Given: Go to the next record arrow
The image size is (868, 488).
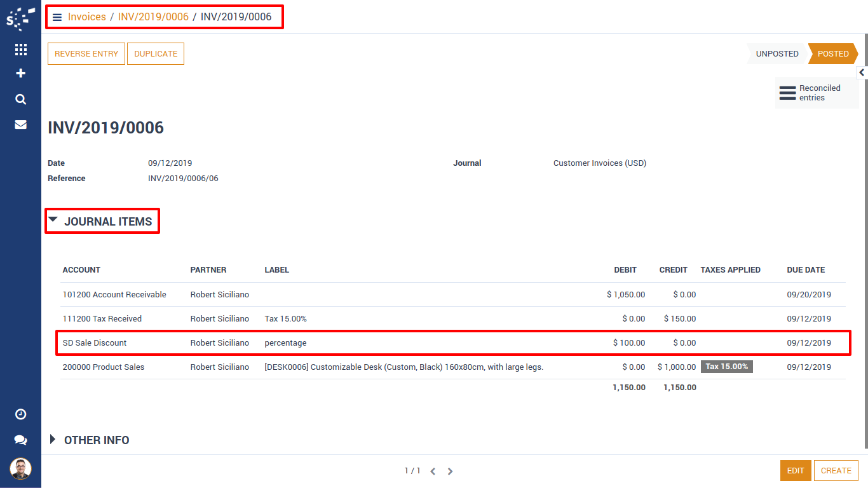Looking at the screenshot, I should [450, 471].
